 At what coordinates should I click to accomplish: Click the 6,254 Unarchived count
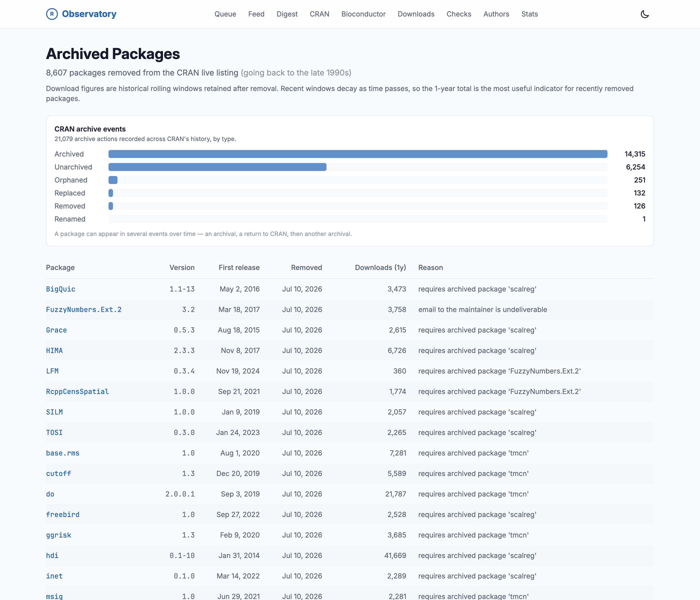point(635,167)
